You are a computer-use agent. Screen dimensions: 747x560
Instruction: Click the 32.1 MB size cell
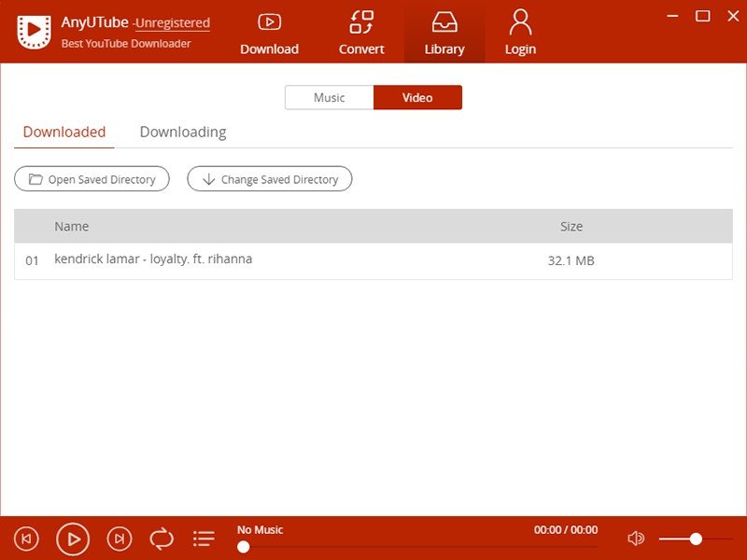pos(571,261)
